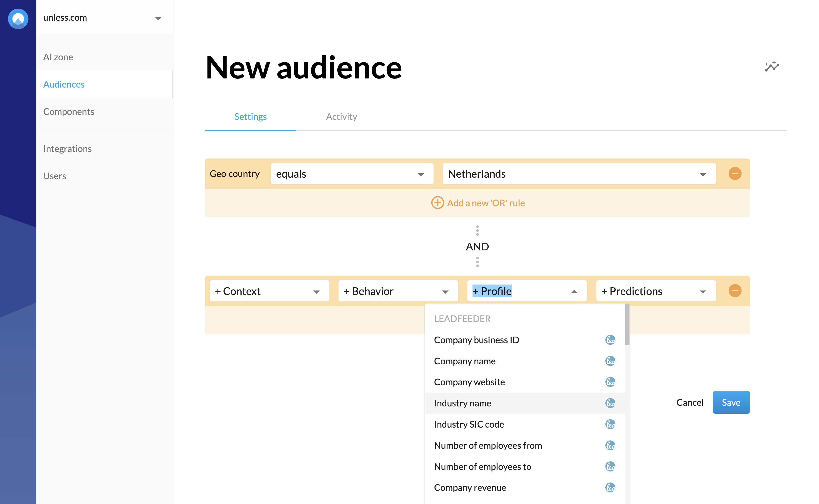Click Cancel to discard the audience
819x504 pixels.
690,402
